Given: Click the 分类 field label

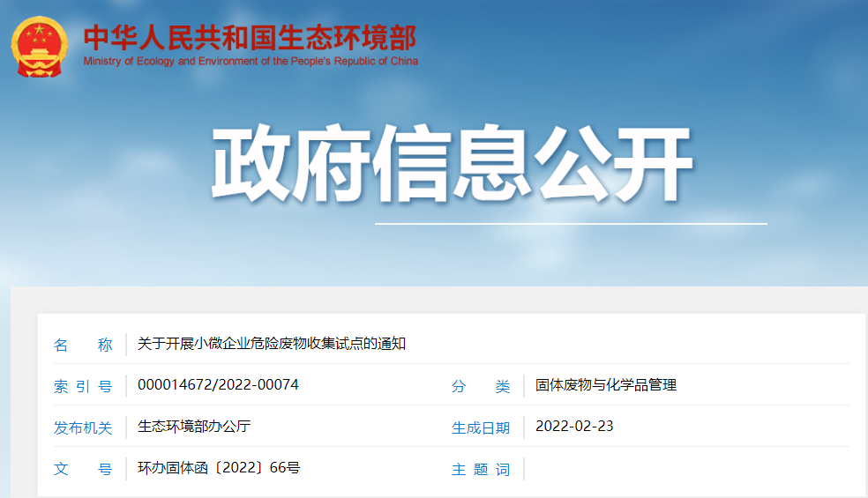Looking at the screenshot, I should coord(481,386).
